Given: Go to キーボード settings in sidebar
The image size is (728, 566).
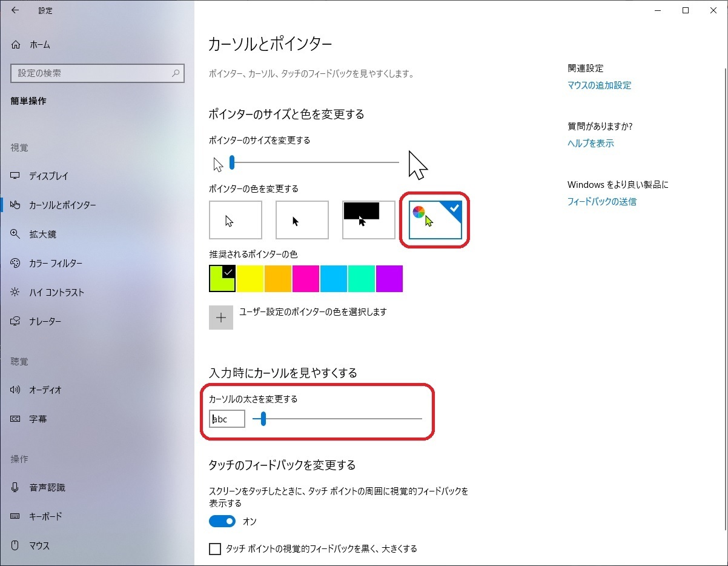Looking at the screenshot, I should coord(45,517).
